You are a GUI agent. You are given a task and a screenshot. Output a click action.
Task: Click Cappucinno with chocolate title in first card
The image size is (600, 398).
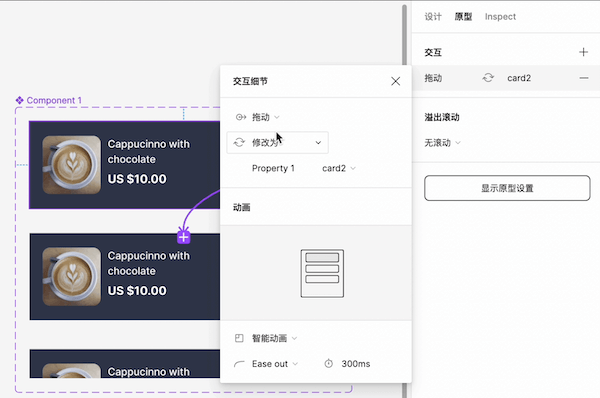(148, 152)
